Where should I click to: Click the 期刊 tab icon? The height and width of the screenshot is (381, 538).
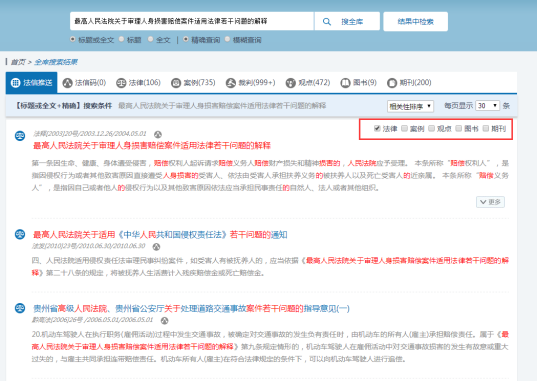392,83
